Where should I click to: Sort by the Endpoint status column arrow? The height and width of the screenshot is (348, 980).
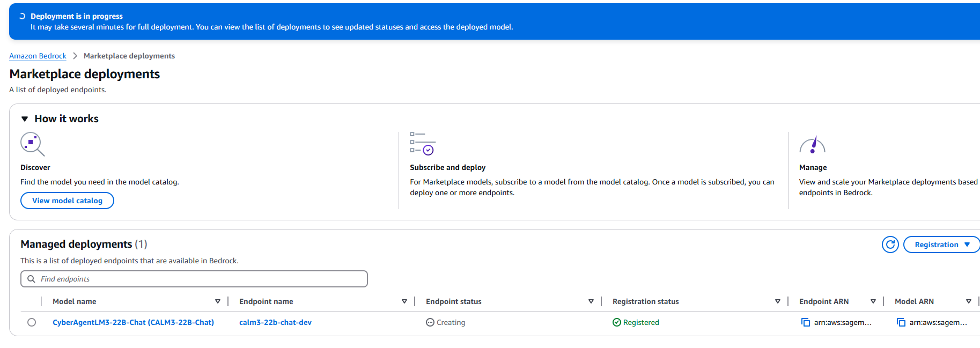591,301
